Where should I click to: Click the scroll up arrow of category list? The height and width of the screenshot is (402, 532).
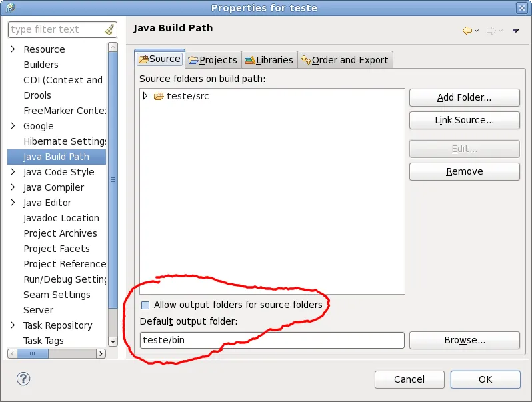(113, 47)
